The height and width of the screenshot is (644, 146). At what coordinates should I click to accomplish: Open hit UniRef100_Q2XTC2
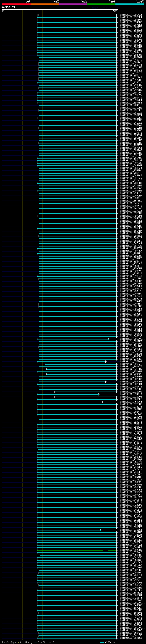coord(131,77)
